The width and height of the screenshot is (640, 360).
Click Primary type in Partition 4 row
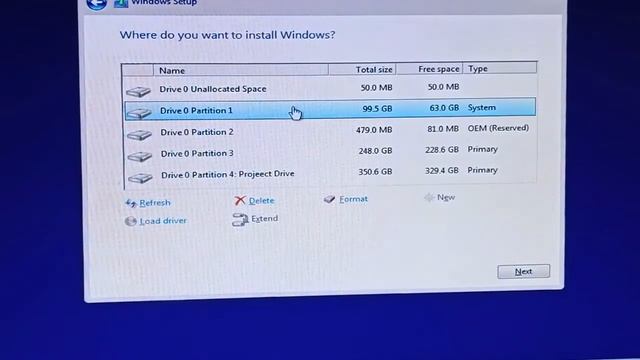click(482, 170)
